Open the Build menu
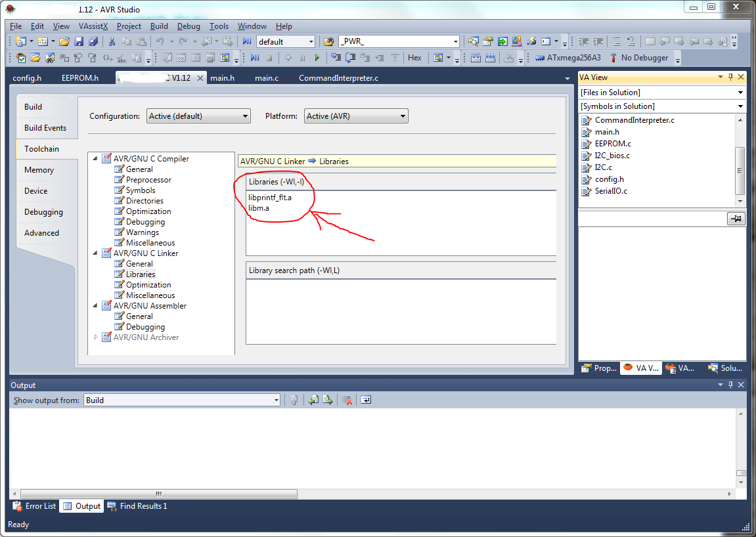Image resolution: width=756 pixels, height=537 pixels. [159, 26]
